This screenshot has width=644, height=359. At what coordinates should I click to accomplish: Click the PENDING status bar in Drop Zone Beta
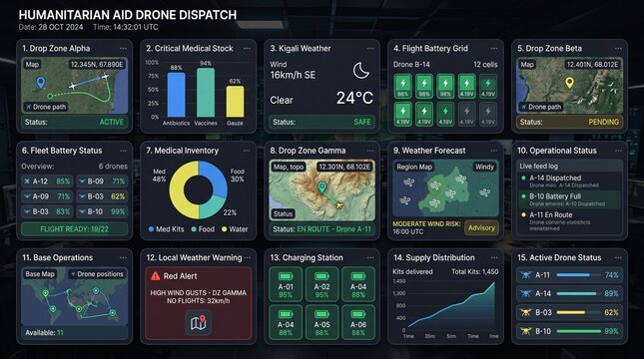569,122
